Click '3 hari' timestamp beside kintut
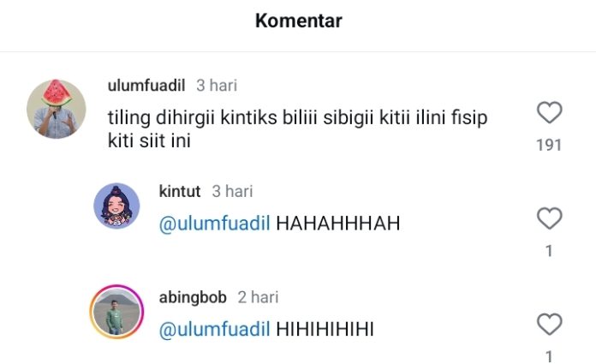Viewport: 596px width, 364px height. pyautogui.click(x=232, y=191)
